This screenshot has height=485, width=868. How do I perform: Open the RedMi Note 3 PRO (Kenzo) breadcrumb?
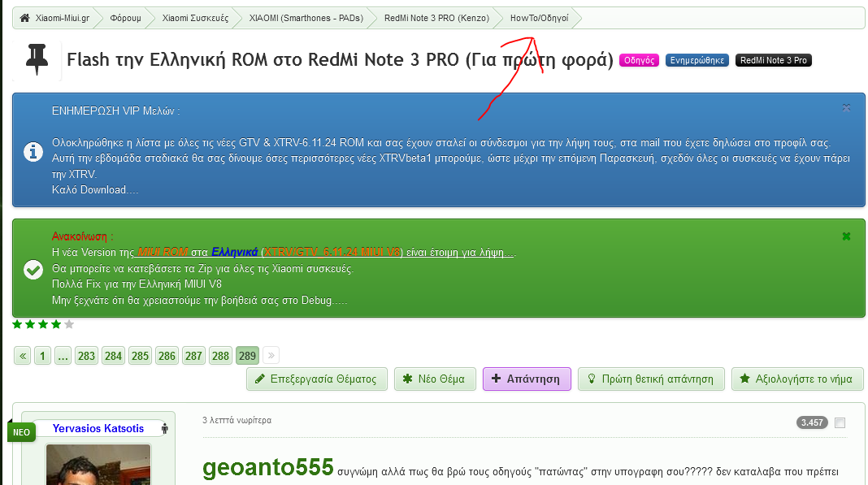(436, 18)
